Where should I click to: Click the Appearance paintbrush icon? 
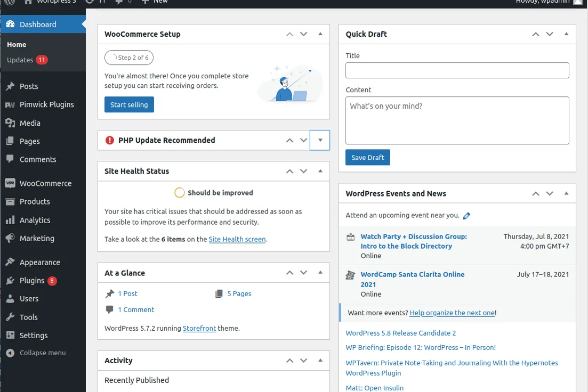[10, 262]
